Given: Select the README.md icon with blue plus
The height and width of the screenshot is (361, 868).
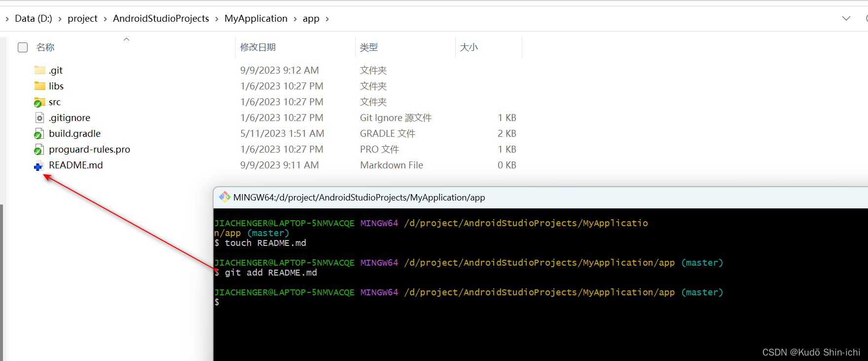Looking at the screenshot, I should 39,166.
